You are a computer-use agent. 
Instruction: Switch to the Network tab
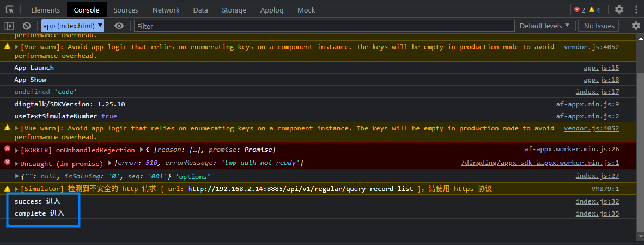[166, 10]
